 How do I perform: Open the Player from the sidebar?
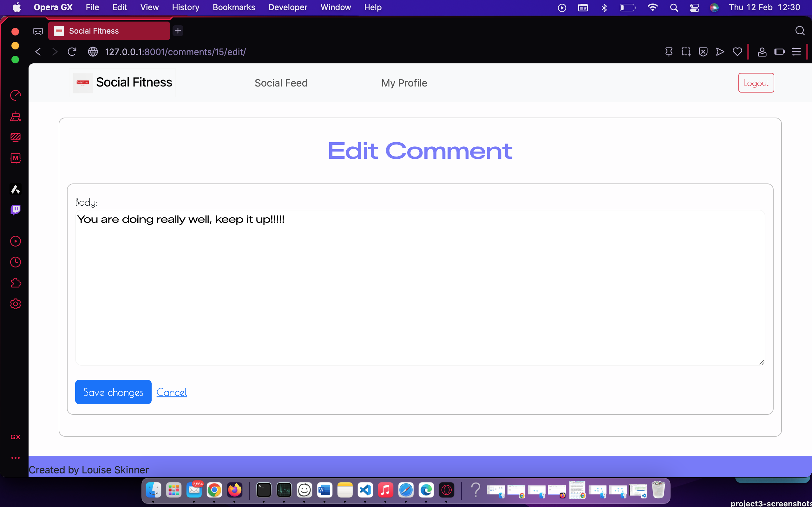click(16, 241)
